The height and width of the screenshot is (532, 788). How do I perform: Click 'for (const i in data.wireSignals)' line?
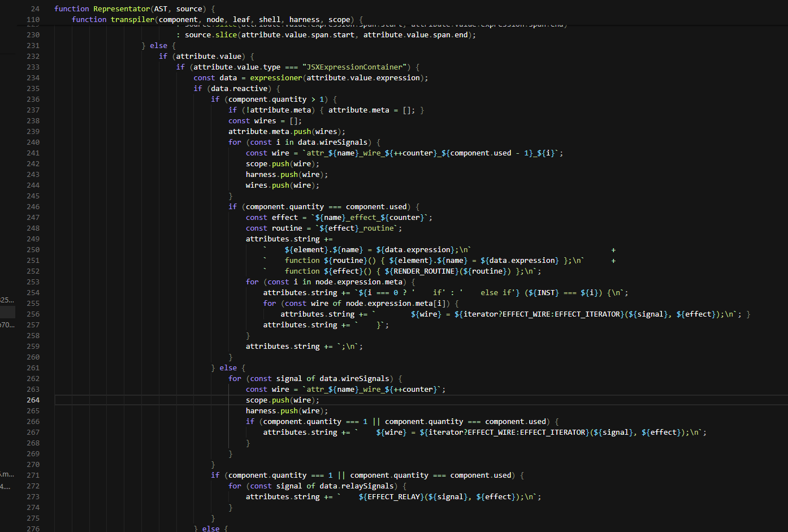coord(305,142)
